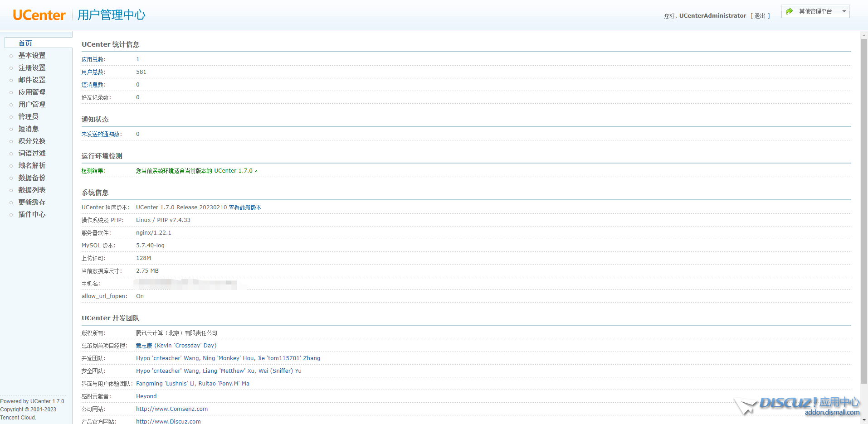Viewport: 868px width, 424px height.
Task: Click the nginx/1.22.1 server text
Action: [x=154, y=233]
